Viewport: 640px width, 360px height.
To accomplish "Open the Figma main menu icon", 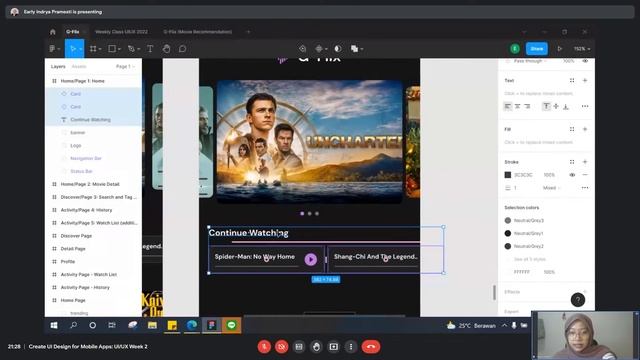I will coord(52,49).
